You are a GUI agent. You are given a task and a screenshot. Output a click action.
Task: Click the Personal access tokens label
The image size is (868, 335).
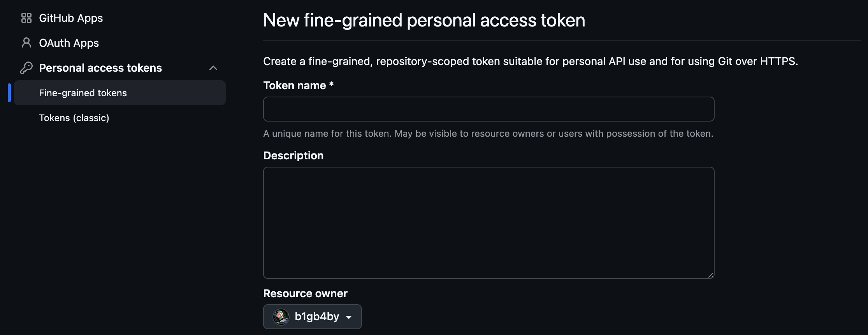pos(100,67)
